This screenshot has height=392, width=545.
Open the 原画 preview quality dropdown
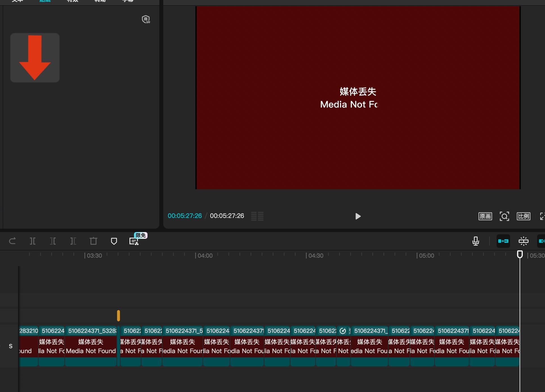pos(485,216)
